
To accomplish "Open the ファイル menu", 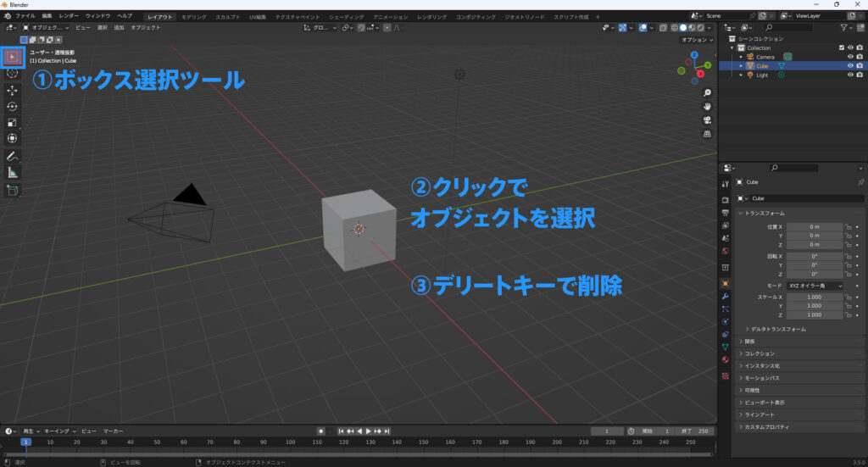I will (25, 16).
